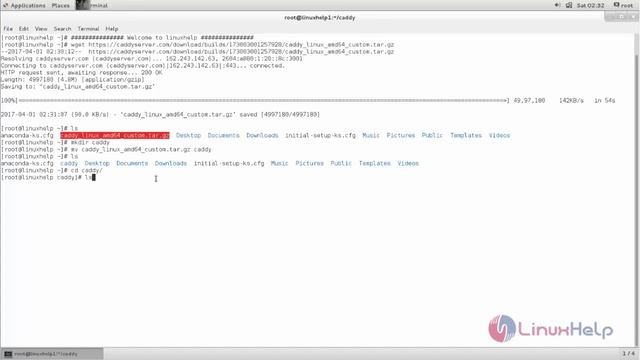This screenshot has height=360, width=640.
Task: Click 'Downloads' in the second ls output
Action: click(171, 163)
